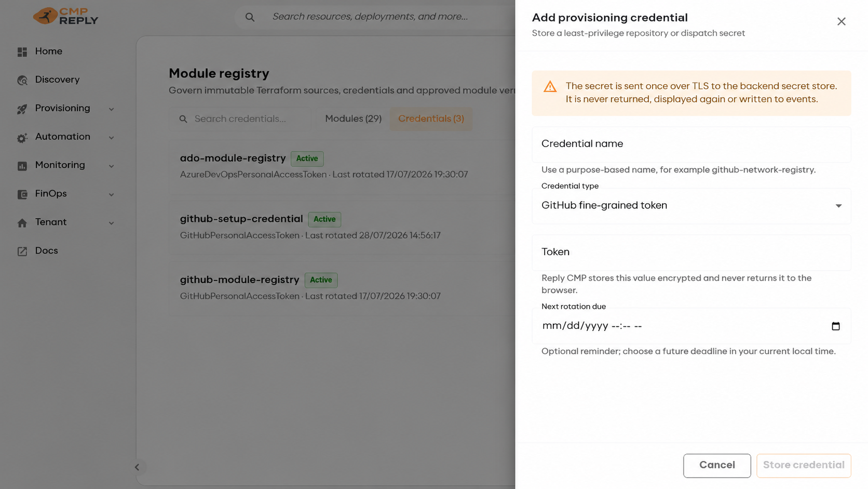The width and height of the screenshot is (868, 489).
Task: Click the Discovery radar icon
Action: (22, 81)
